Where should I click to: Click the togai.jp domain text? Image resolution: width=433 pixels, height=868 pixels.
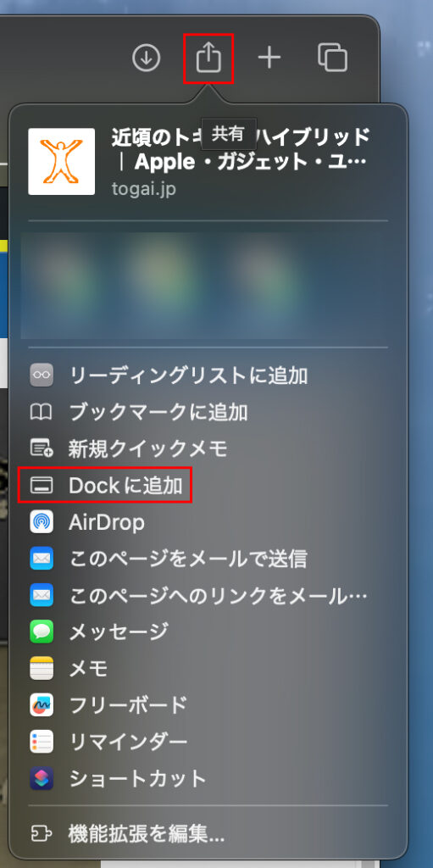pyautogui.click(x=143, y=189)
